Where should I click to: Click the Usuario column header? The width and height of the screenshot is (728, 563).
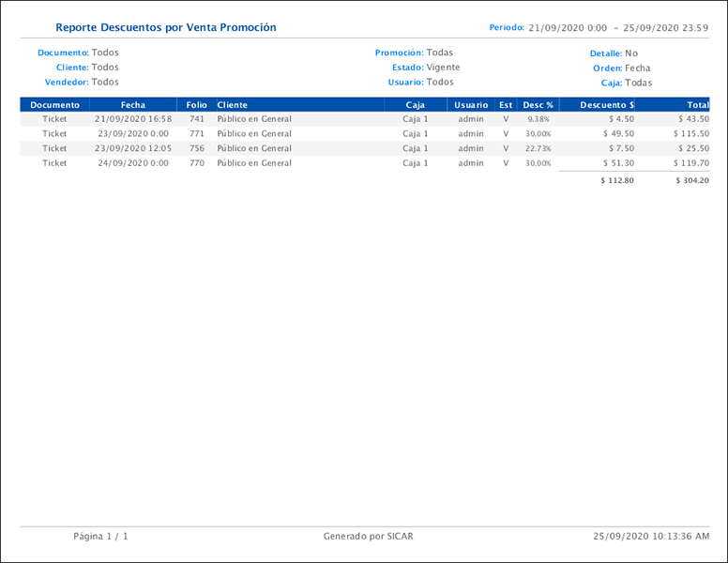click(471, 105)
